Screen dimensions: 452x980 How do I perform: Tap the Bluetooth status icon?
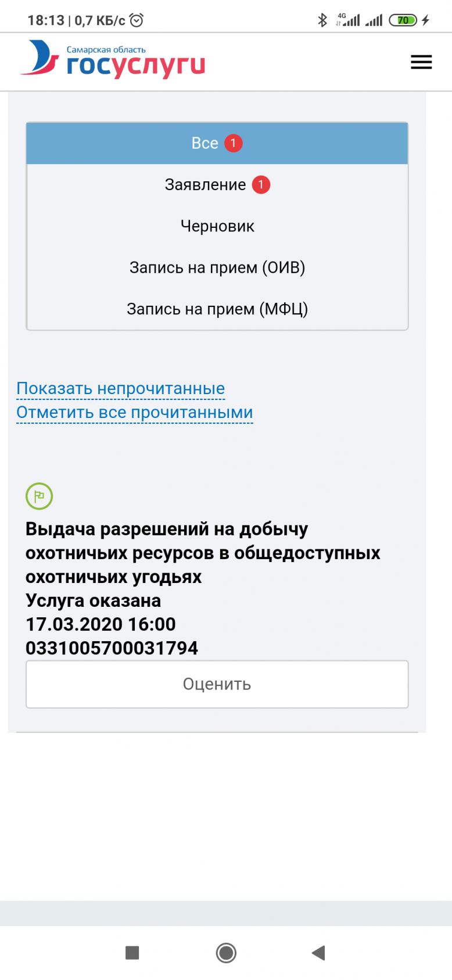pos(322,20)
